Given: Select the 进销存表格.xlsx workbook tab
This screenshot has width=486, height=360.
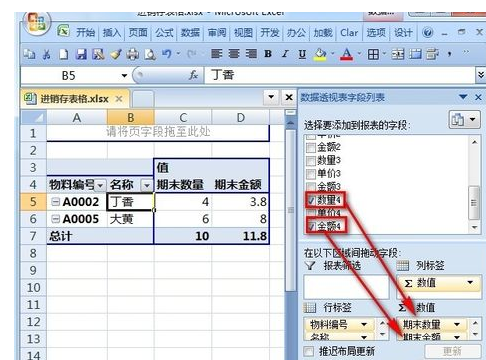Looking at the screenshot, I should click(74, 99).
